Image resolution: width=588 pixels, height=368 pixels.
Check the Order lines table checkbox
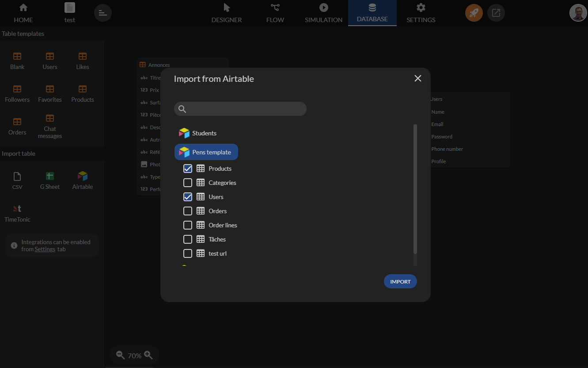point(188,225)
